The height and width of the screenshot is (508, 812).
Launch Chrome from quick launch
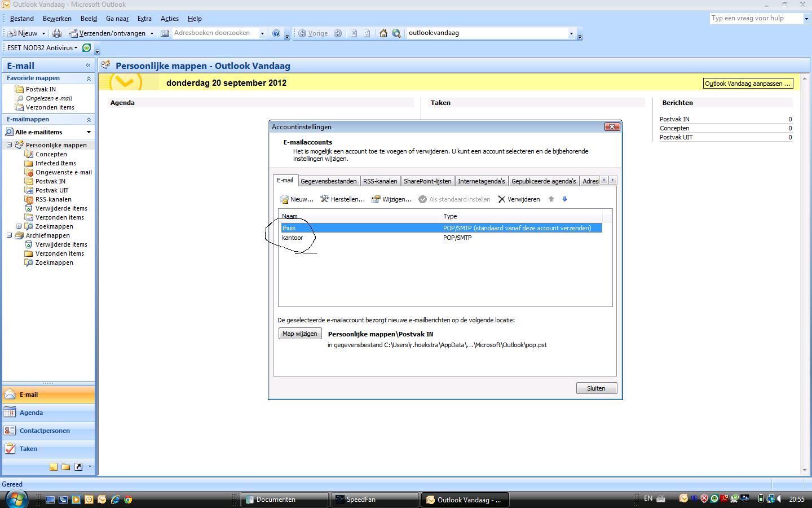(x=128, y=500)
